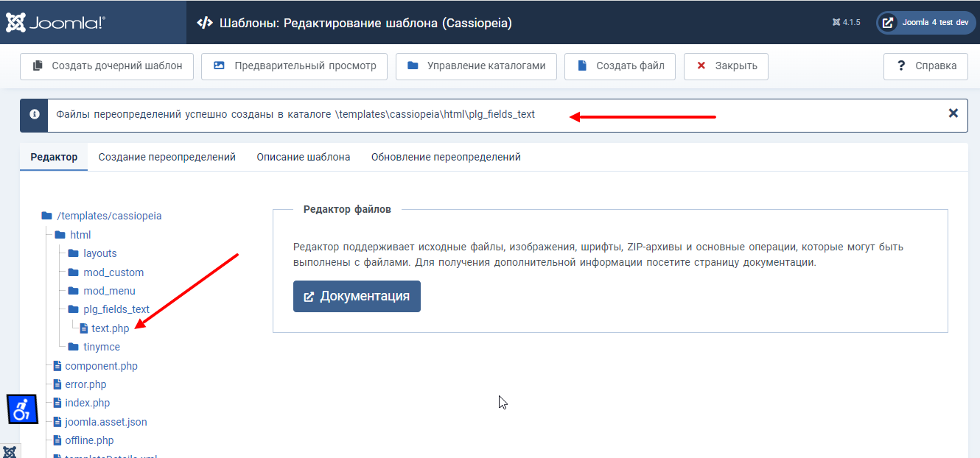The image size is (980, 458).
Task: Collapse the /templates/cassiopeia root folder
Action: [x=109, y=216]
